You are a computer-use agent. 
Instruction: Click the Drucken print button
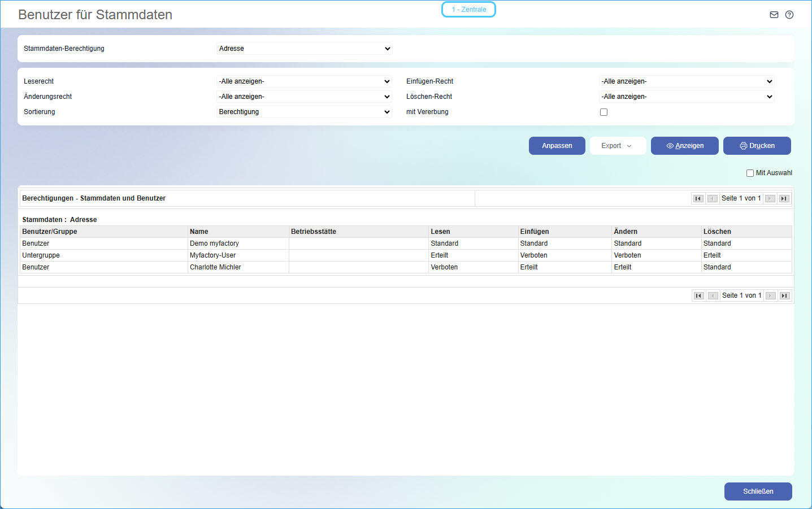coord(757,146)
